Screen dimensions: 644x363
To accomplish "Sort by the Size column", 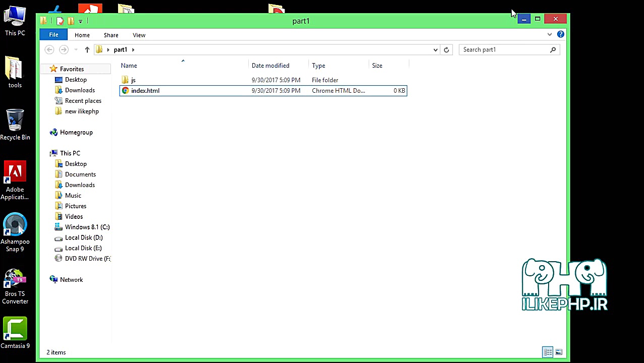I will [x=377, y=66].
